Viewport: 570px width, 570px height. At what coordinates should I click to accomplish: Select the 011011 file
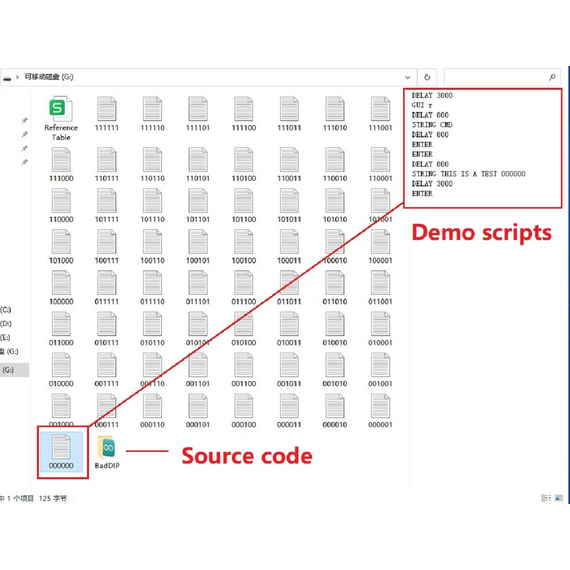289,288
